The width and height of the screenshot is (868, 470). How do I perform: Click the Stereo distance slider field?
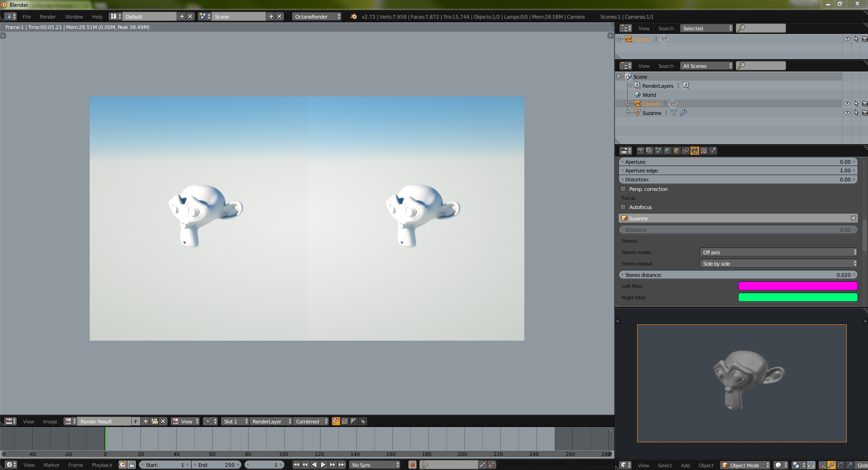tap(738, 275)
